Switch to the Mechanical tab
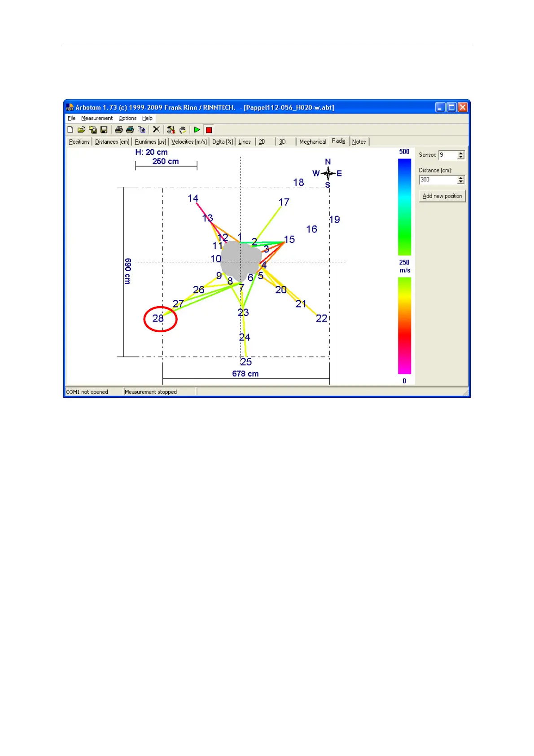 pyautogui.click(x=313, y=142)
